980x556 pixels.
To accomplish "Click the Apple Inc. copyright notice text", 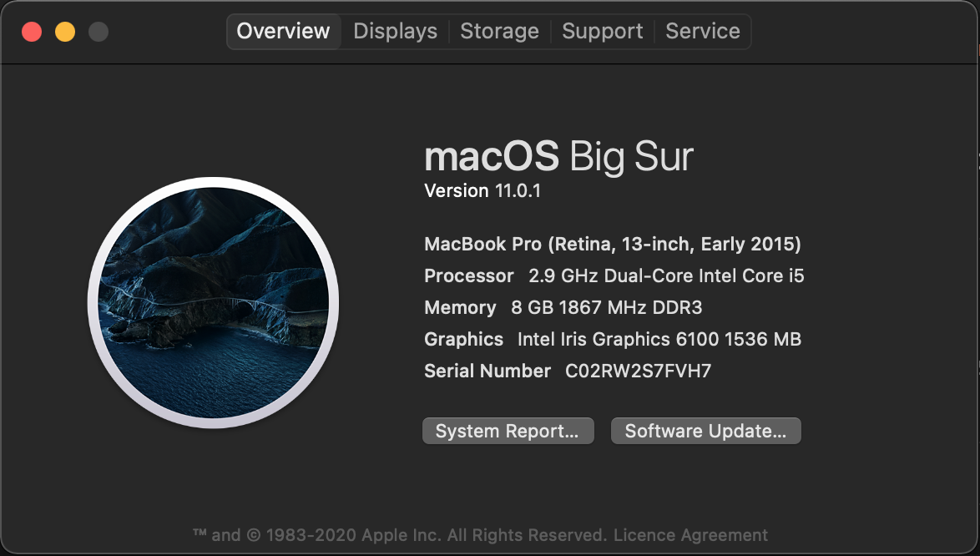I will 400,535.
